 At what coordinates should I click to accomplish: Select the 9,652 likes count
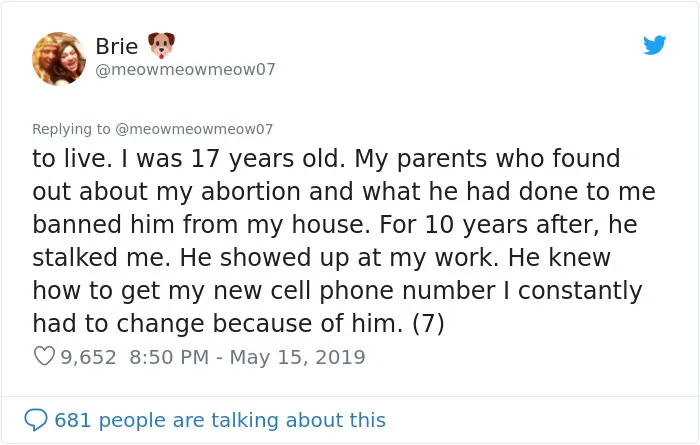point(88,357)
